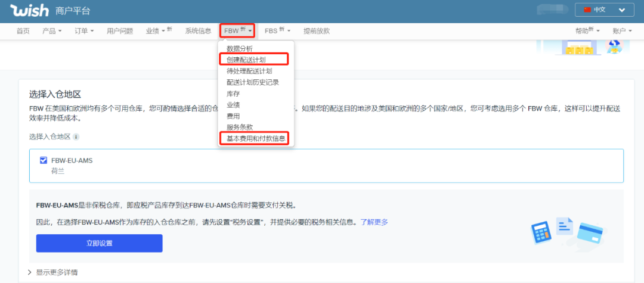Select 库存 in FBW menu
The height and width of the screenshot is (283, 644).
tap(233, 94)
